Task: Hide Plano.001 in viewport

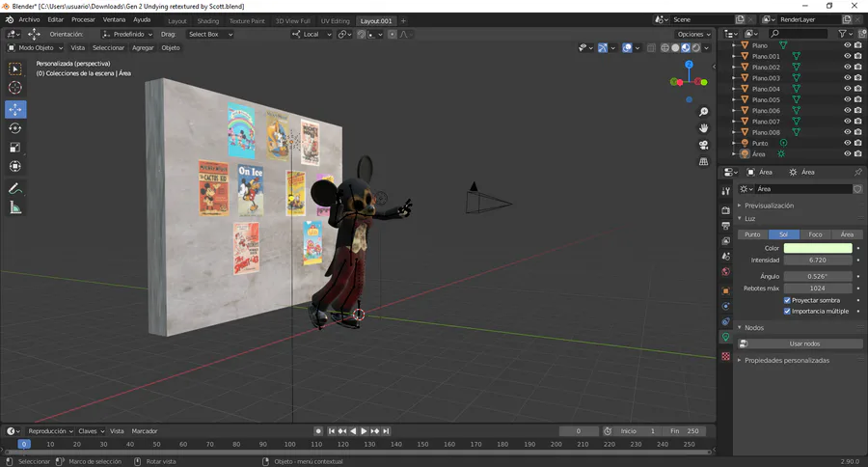Action: click(x=847, y=56)
